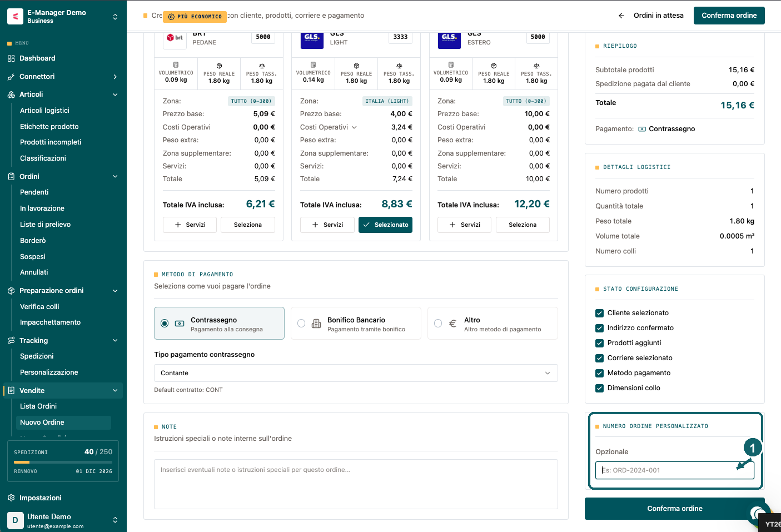781x532 pixels.
Task: Toggle the Dimensioni collo checkbox
Action: coord(599,388)
